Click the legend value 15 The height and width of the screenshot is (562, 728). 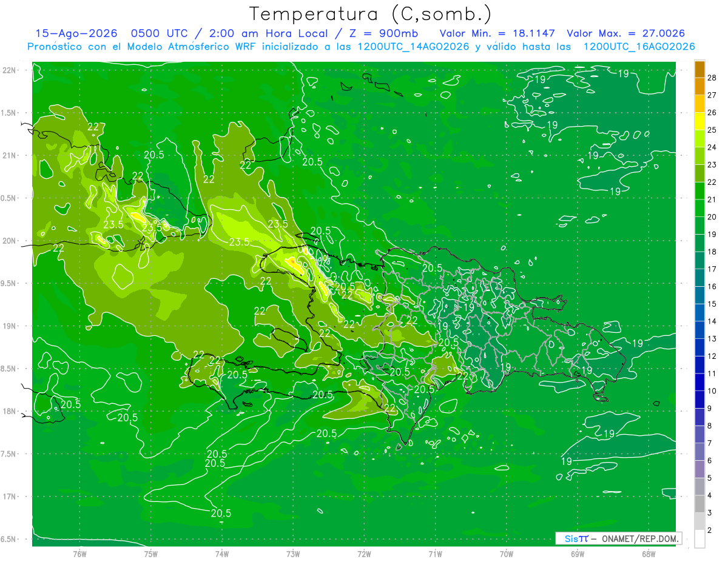(x=712, y=304)
